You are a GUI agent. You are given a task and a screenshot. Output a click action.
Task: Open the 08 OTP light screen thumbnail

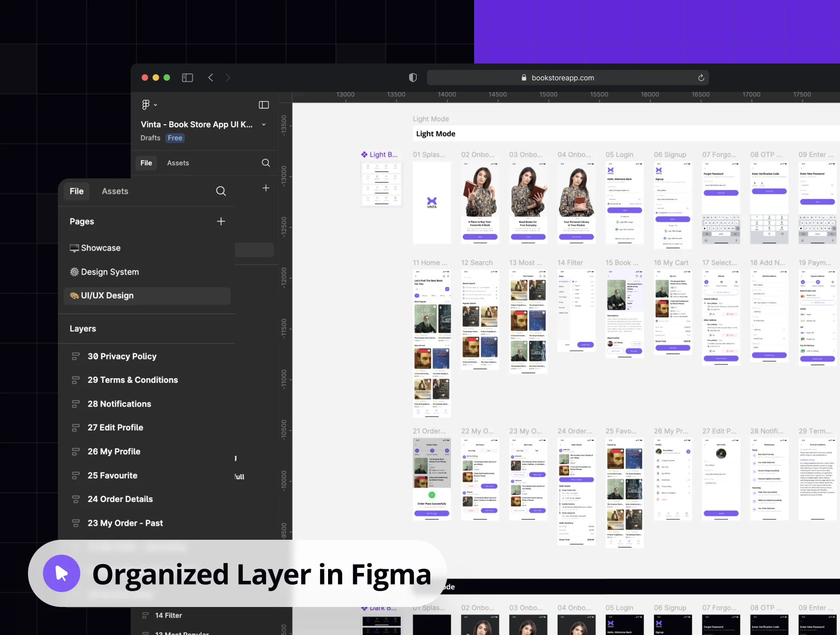[x=770, y=203]
